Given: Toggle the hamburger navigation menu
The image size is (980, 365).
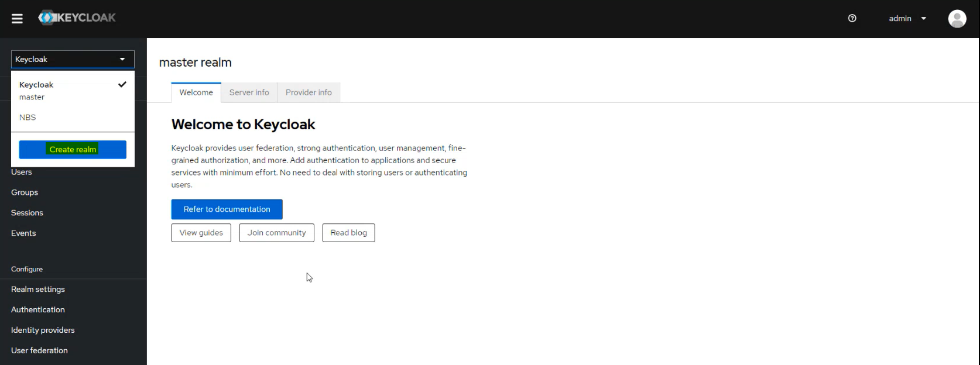Looking at the screenshot, I should pyautogui.click(x=17, y=19).
